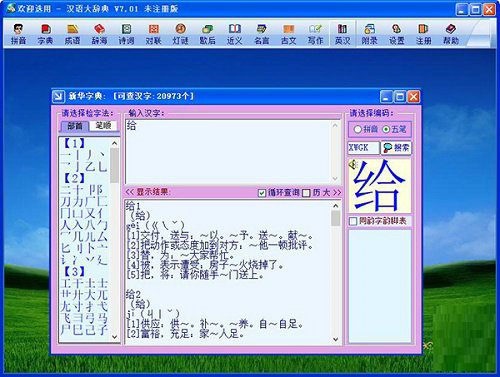Select the radical 大 in the list
Screen dimensions: 500x377
pos(90,295)
